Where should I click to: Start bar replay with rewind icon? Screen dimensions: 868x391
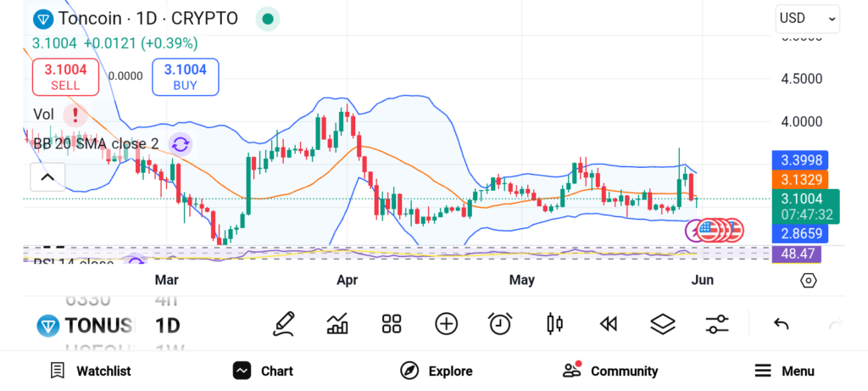click(608, 323)
